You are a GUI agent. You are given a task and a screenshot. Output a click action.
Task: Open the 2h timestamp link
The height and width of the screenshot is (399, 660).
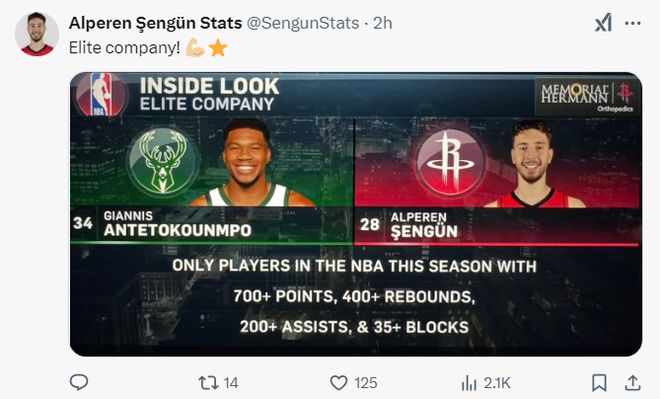383,23
